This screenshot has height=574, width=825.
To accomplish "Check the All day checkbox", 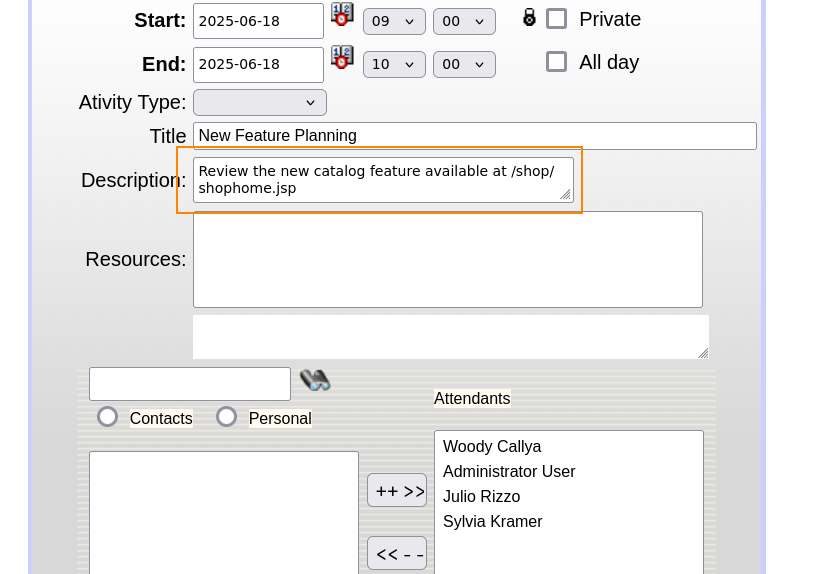I will pos(556,62).
